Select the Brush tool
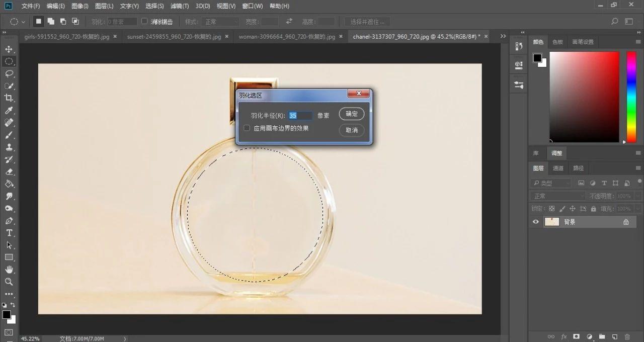 pyautogui.click(x=9, y=135)
